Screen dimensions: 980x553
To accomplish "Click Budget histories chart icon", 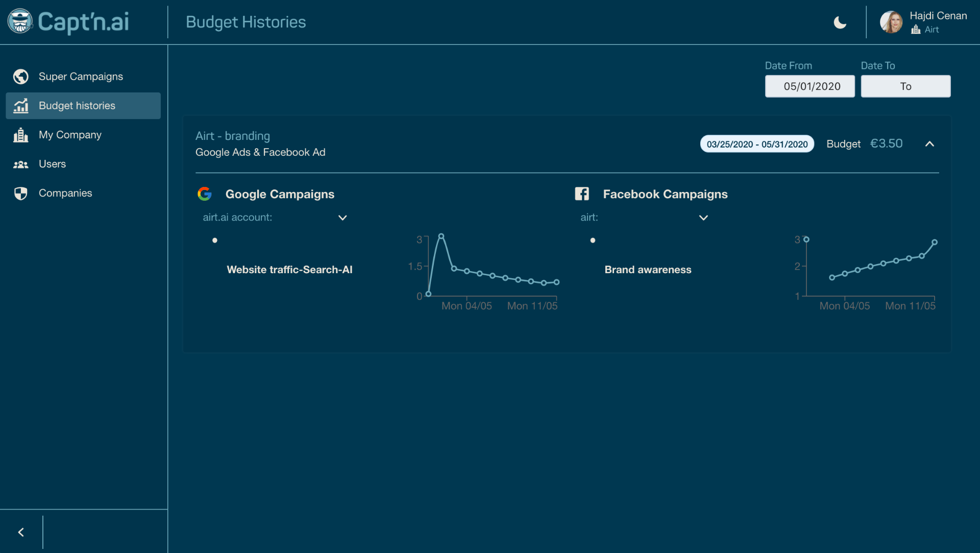I will [21, 106].
